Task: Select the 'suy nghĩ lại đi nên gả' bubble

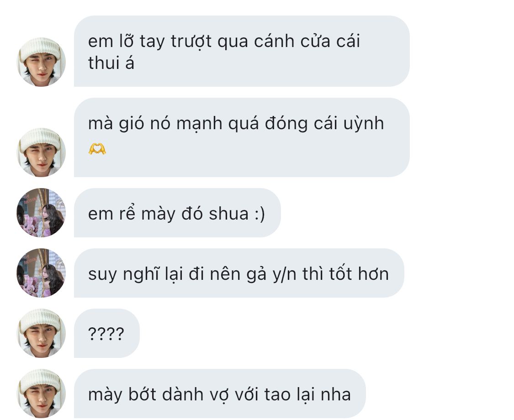Action: click(x=239, y=273)
